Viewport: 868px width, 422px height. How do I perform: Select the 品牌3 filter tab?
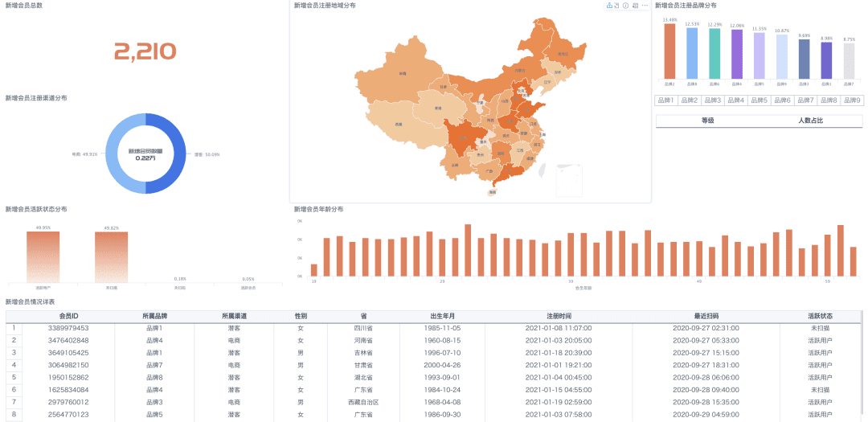pos(713,100)
